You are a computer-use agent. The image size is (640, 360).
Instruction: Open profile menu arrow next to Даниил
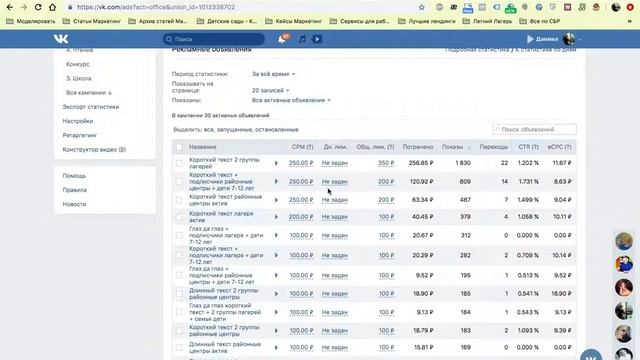click(x=580, y=40)
